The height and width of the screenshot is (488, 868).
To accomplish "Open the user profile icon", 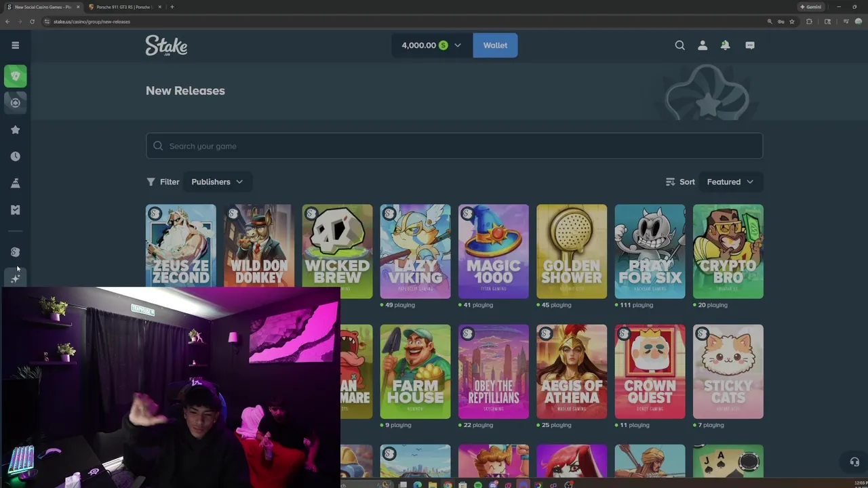I will [x=703, y=45].
